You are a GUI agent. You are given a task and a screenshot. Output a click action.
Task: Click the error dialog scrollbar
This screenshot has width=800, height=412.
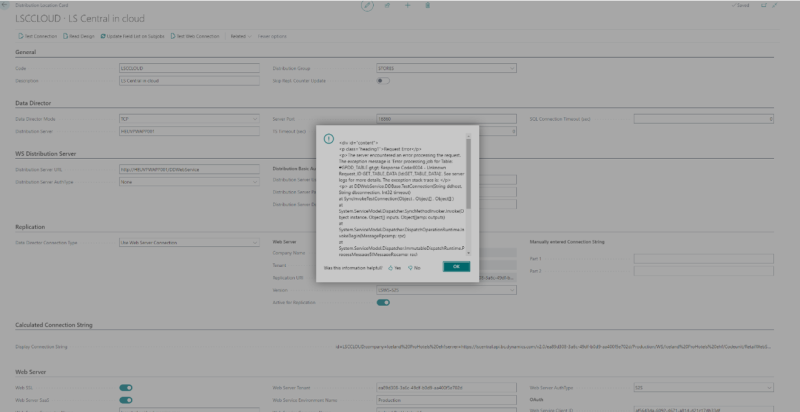[x=468, y=173]
